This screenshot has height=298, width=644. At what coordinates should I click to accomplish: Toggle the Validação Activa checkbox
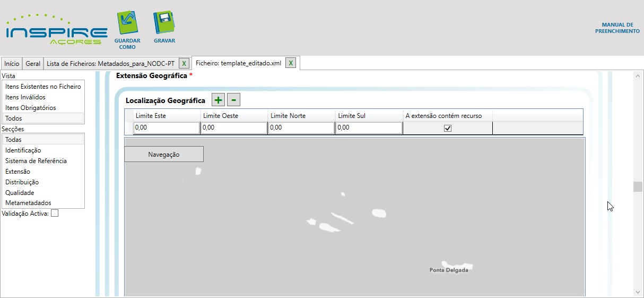(x=55, y=214)
